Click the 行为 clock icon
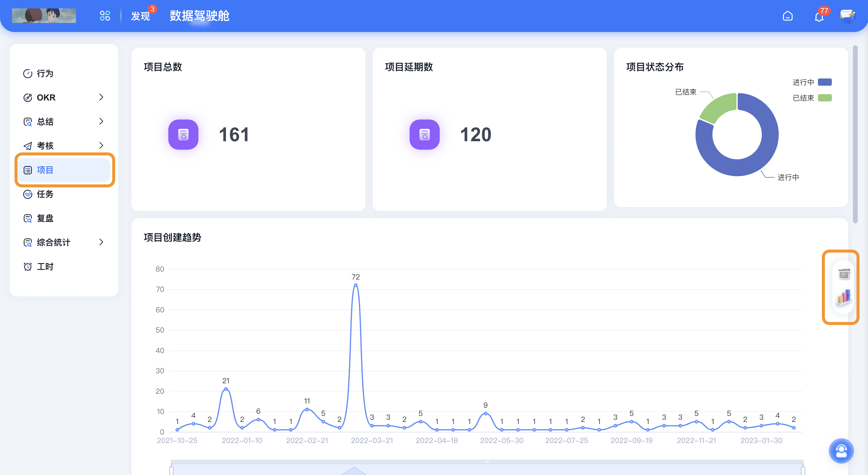 click(x=28, y=74)
